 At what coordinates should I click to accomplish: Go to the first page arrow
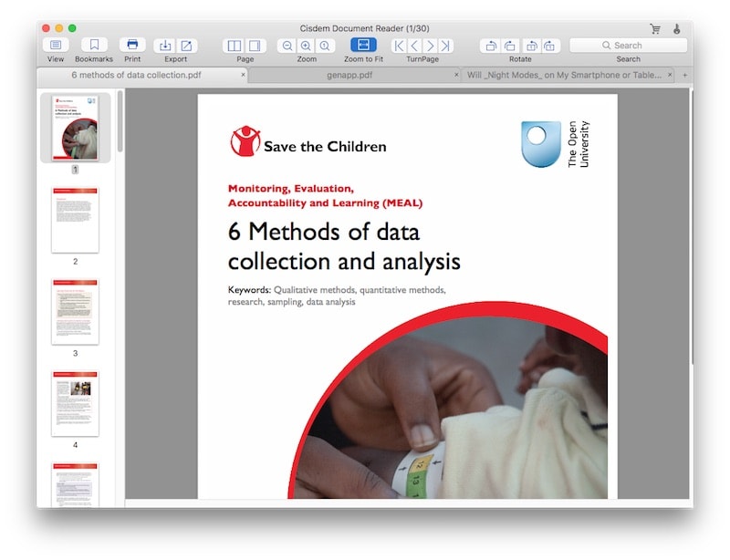coord(399,46)
